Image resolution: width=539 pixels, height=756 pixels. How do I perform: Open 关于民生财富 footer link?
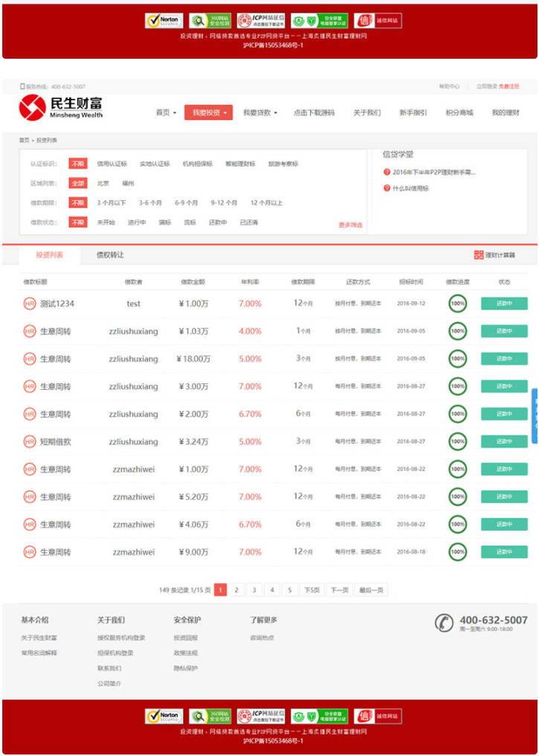(39, 638)
